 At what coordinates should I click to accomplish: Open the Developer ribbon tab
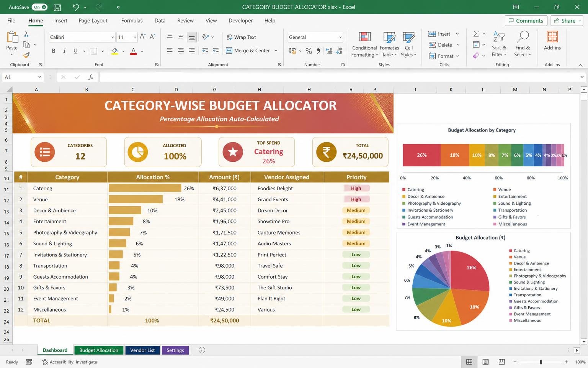[240, 21]
